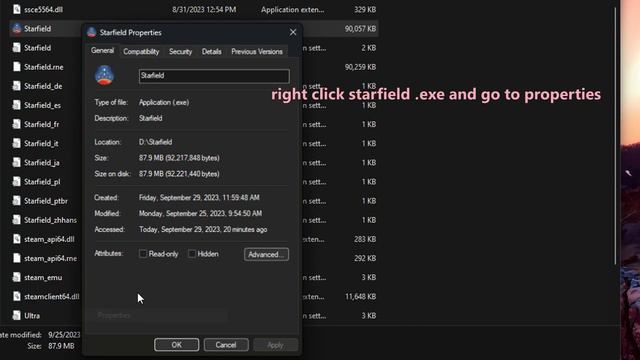Click the 90,057 KB size cell
The image size is (640, 360).
point(360,29)
